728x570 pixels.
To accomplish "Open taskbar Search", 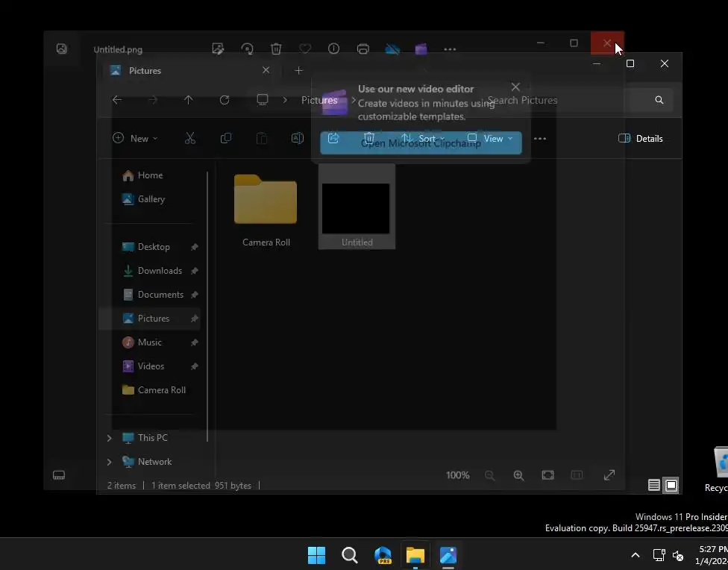I will point(350,554).
